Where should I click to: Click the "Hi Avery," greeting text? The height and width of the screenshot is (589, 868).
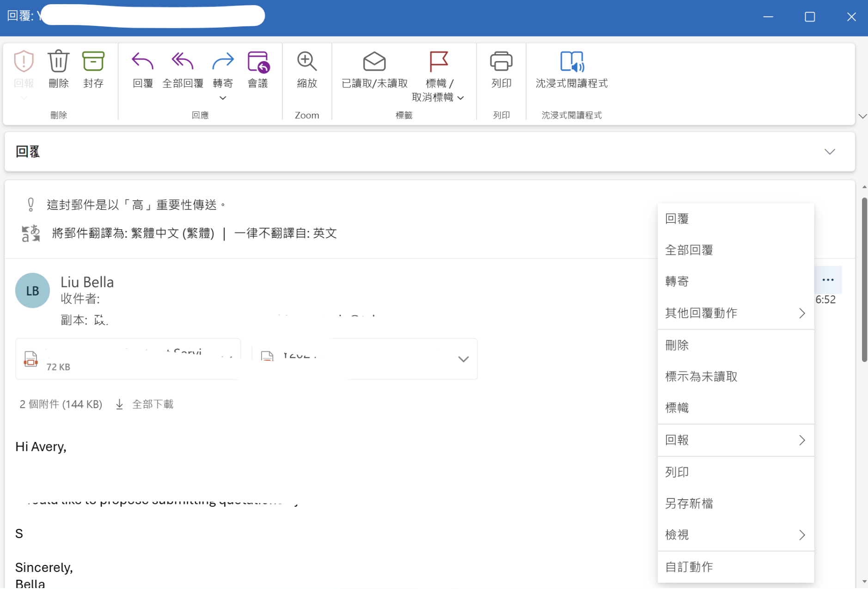[x=41, y=447]
